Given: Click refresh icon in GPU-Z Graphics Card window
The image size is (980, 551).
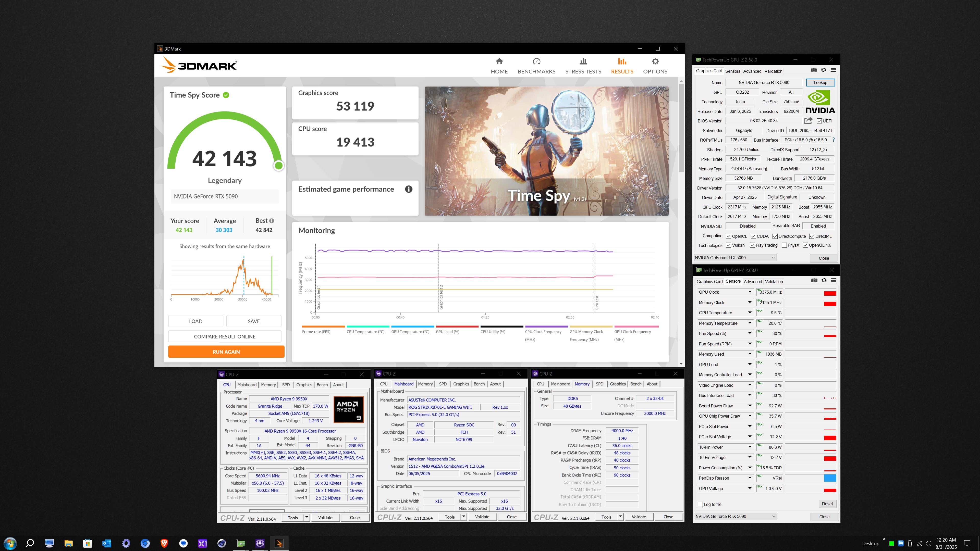Looking at the screenshot, I should (824, 70).
